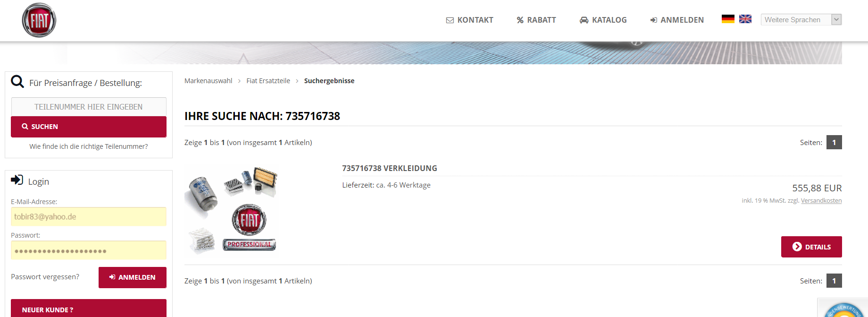Image resolution: width=868 pixels, height=317 pixels.
Task: Open the Weitere Sprachen dropdown
Action: 801,19
